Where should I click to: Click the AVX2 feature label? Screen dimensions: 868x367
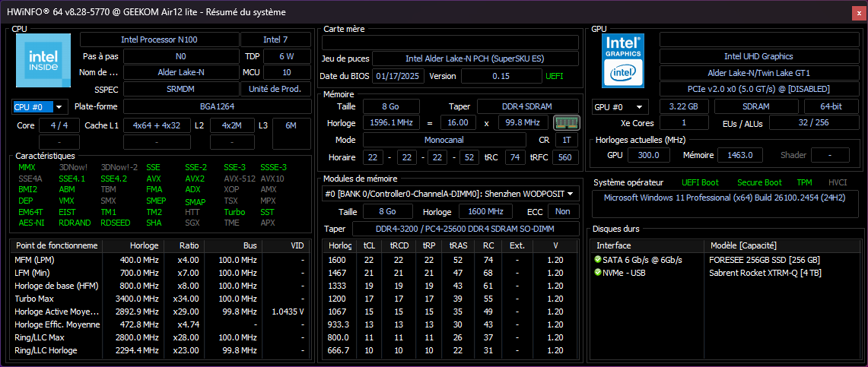click(x=195, y=179)
